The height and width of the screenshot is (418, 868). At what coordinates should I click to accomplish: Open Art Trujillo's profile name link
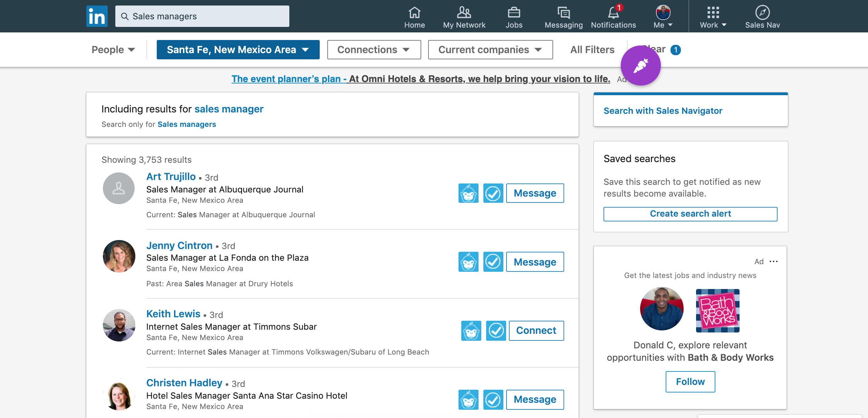[171, 177]
